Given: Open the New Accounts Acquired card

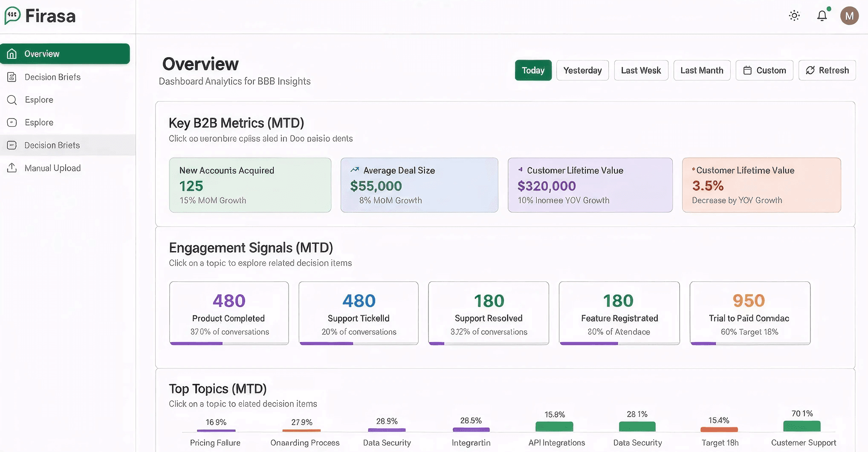Looking at the screenshot, I should 250,185.
